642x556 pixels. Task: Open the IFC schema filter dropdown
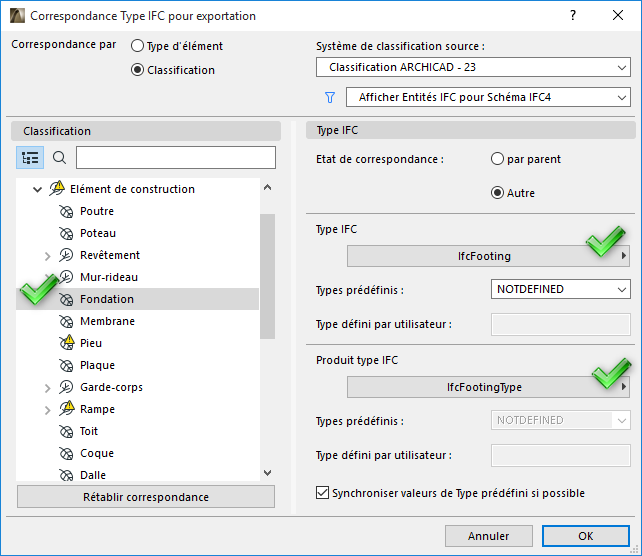click(x=488, y=98)
